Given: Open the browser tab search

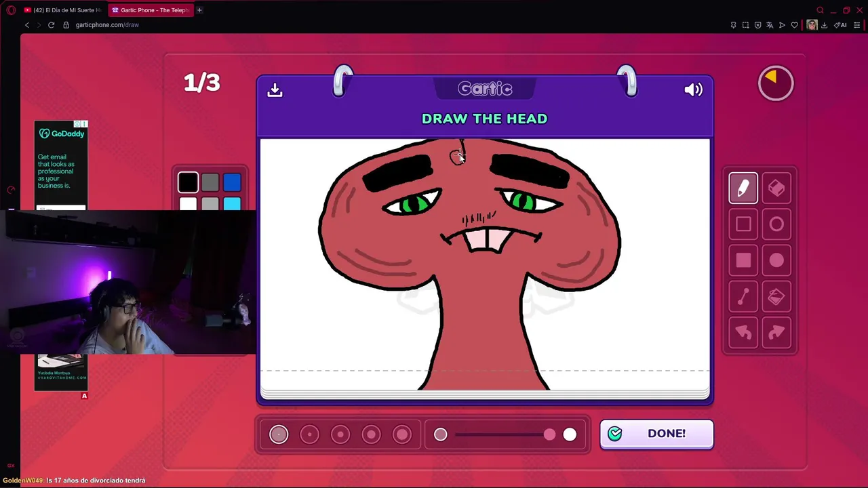Looking at the screenshot, I should pos(820,10).
